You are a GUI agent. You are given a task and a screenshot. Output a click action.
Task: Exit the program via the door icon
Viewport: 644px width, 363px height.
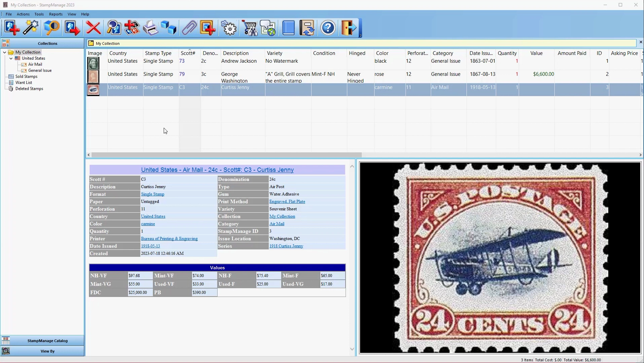point(349,28)
